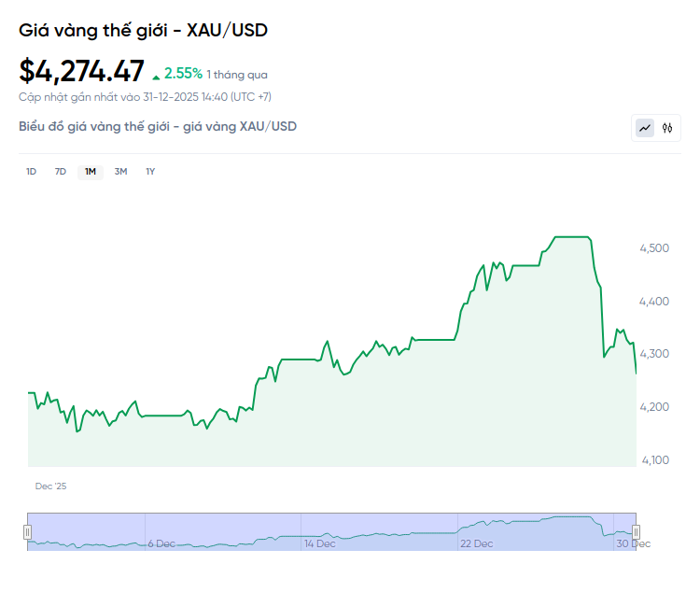
Task: Click the green up-arrow beside 2.55%
Action: pyautogui.click(x=156, y=75)
